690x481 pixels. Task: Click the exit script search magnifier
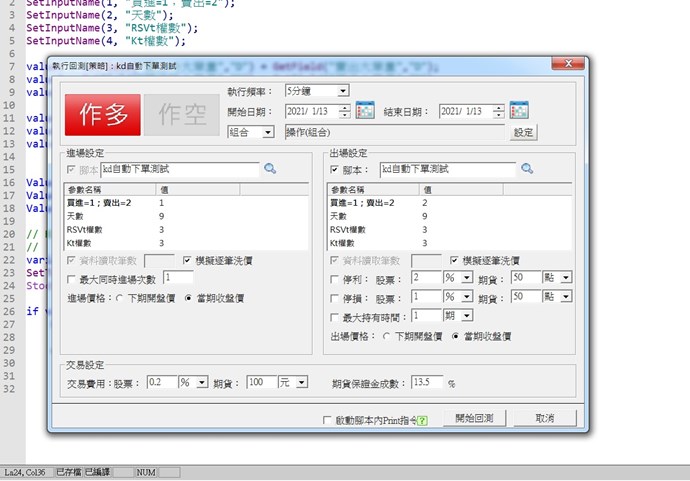[527, 169]
